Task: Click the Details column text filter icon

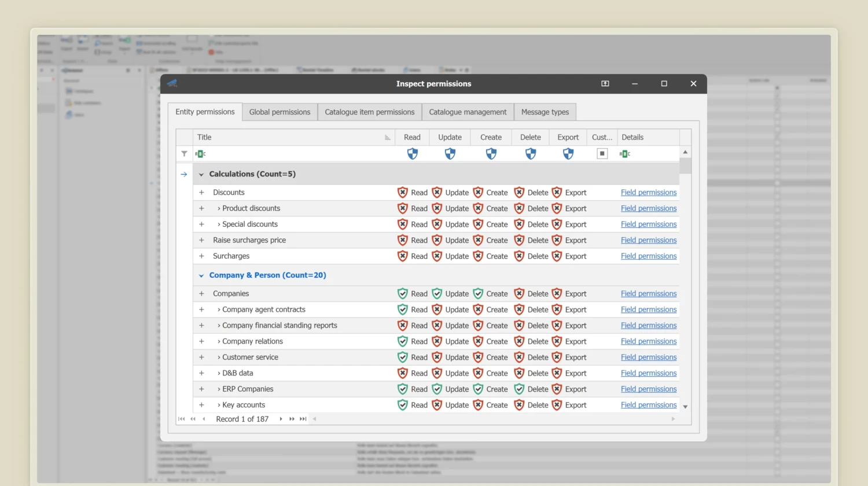Action: [625, 154]
